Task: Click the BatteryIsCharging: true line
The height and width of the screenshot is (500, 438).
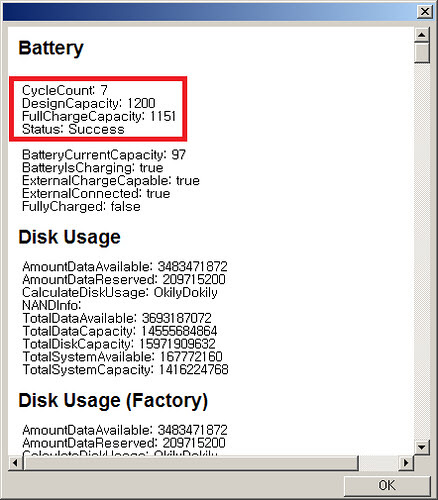Action: [92, 168]
